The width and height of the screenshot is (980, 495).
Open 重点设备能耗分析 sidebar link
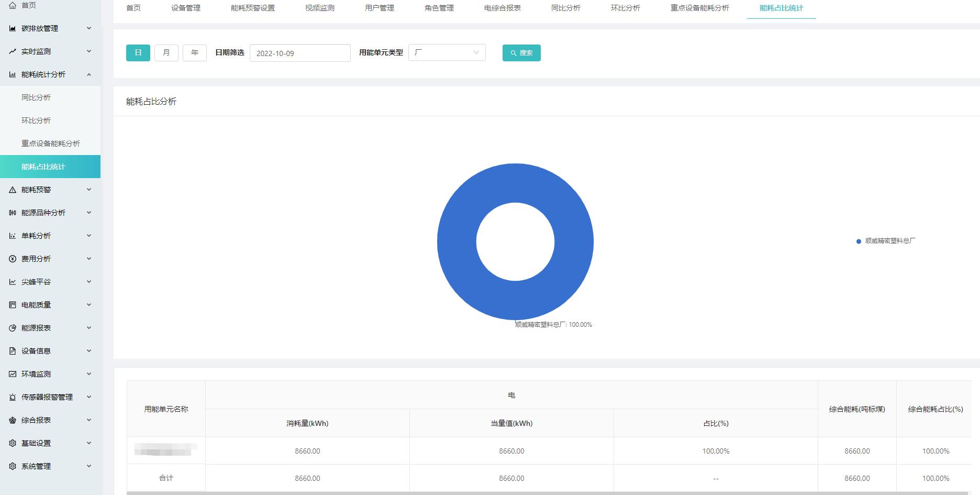click(x=51, y=144)
